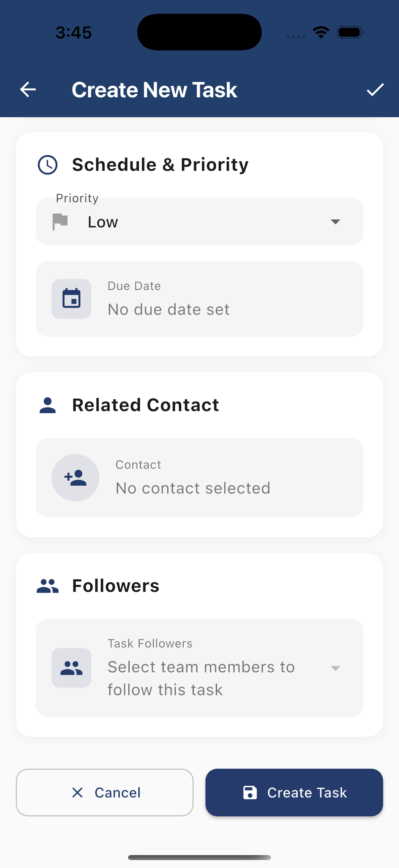Screen dimensions: 399x868
Task: Tap the person icon beside Related Contact
Action: [47, 405]
